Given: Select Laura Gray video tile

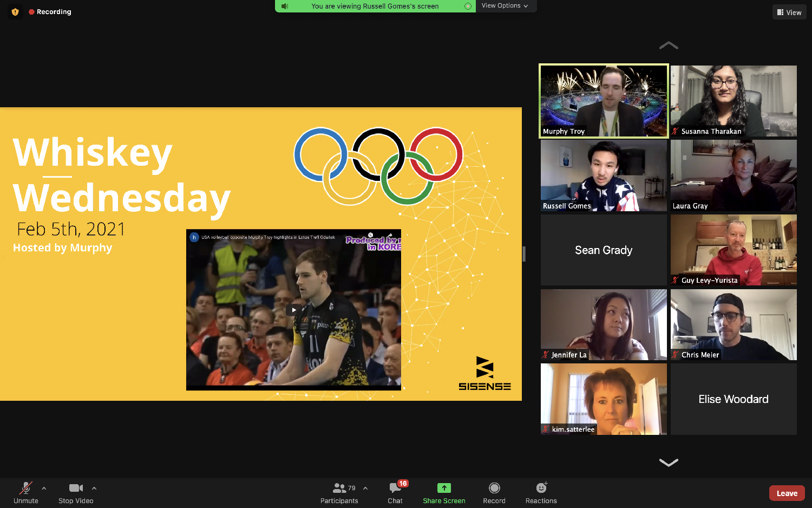Looking at the screenshot, I should click(x=734, y=175).
